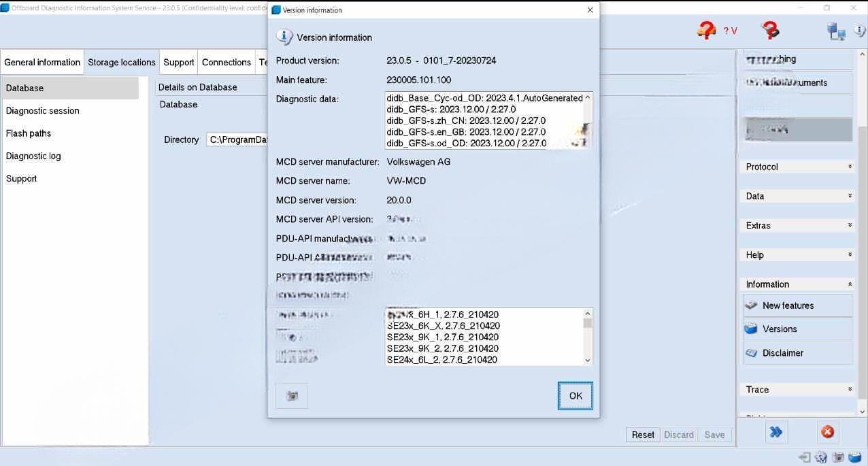Open the Connections tab
This screenshot has height=466, width=868.
pyautogui.click(x=227, y=62)
